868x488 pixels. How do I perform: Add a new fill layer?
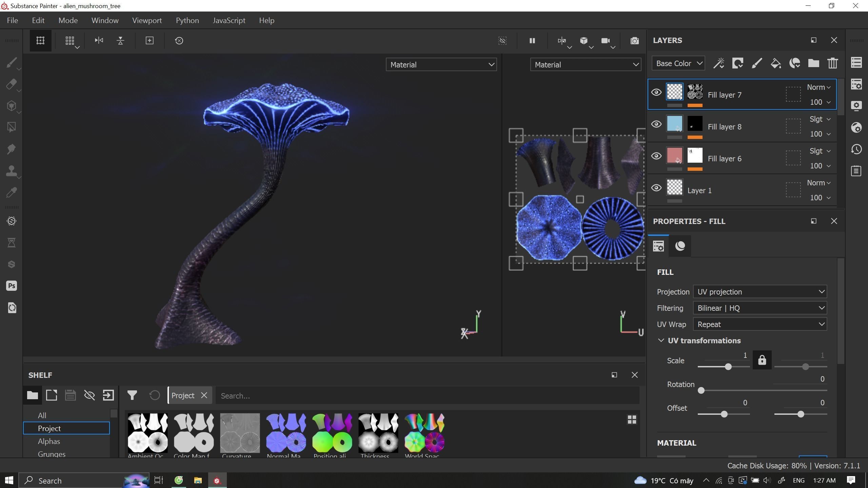pos(776,63)
